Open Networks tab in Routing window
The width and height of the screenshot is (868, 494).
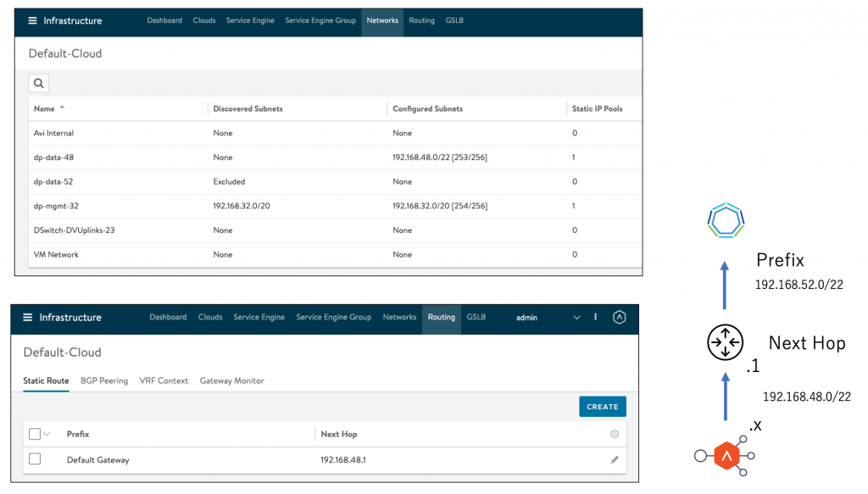400,317
